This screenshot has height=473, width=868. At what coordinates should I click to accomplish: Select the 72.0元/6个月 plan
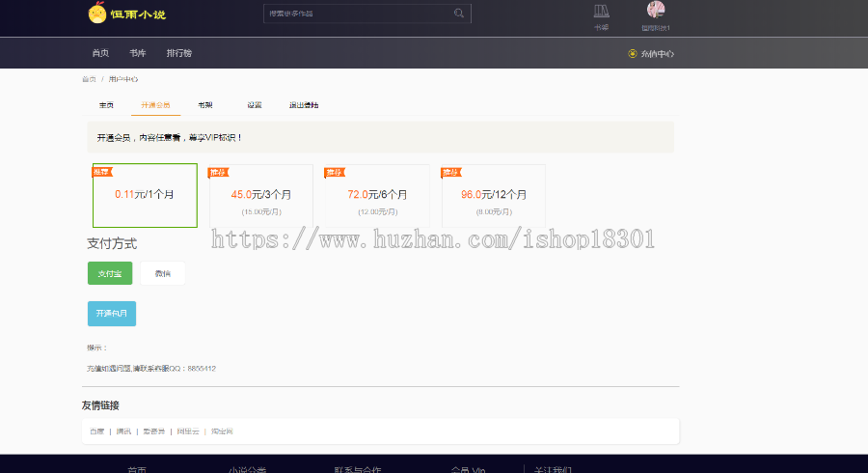[377, 195]
